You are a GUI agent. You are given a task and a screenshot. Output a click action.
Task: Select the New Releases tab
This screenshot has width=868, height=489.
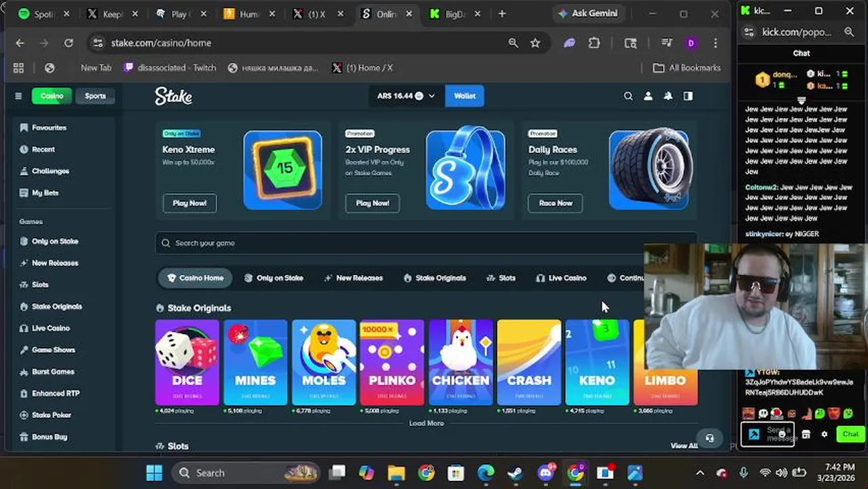click(x=353, y=278)
